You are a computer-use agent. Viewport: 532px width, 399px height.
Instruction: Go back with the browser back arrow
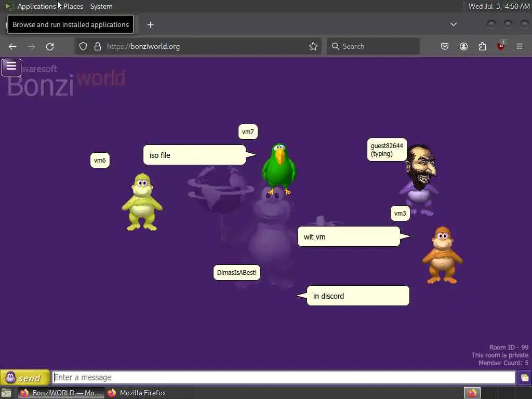[12, 46]
